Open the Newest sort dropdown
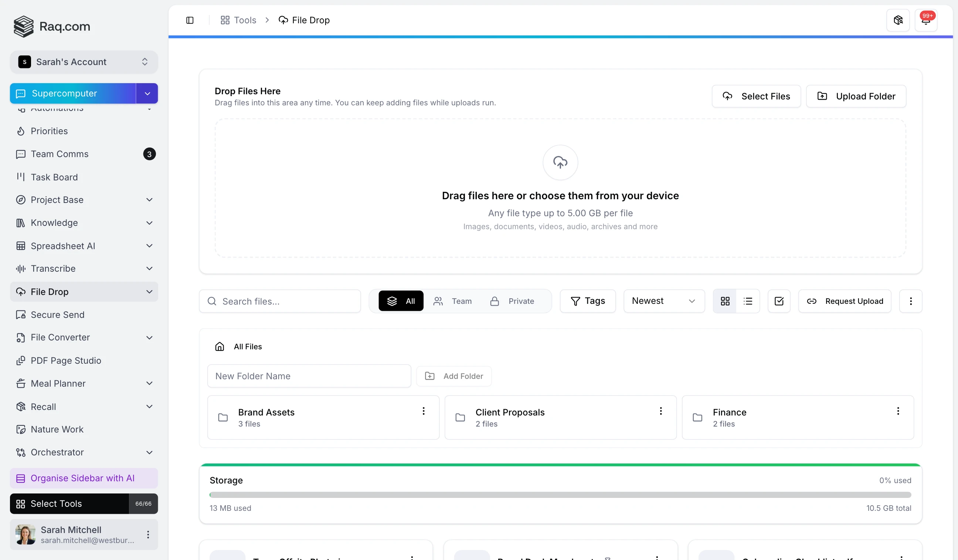 [664, 301]
